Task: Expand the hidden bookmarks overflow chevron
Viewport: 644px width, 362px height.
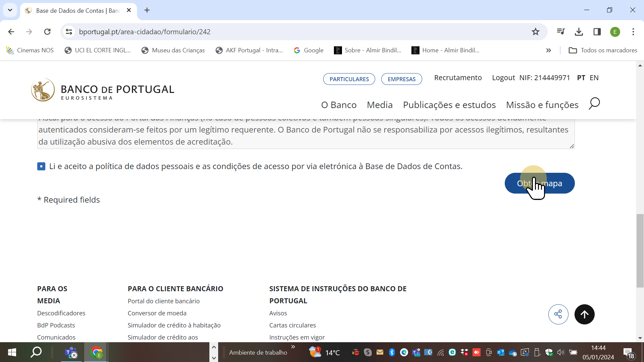Action: click(549, 50)
